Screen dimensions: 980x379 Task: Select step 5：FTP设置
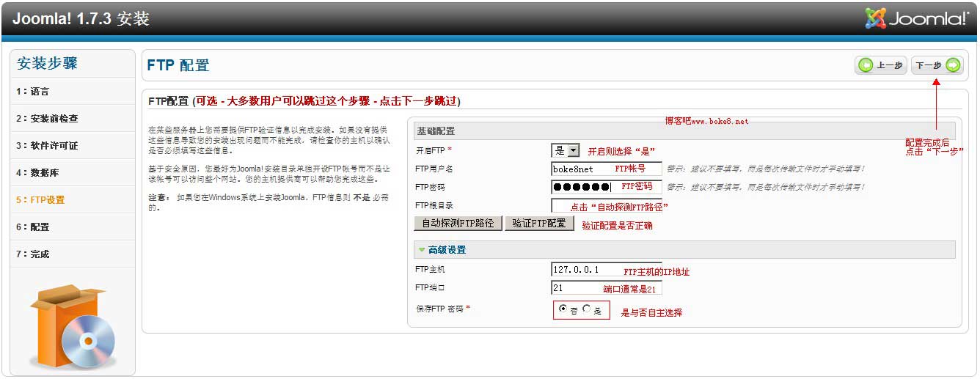click(73, 200)
